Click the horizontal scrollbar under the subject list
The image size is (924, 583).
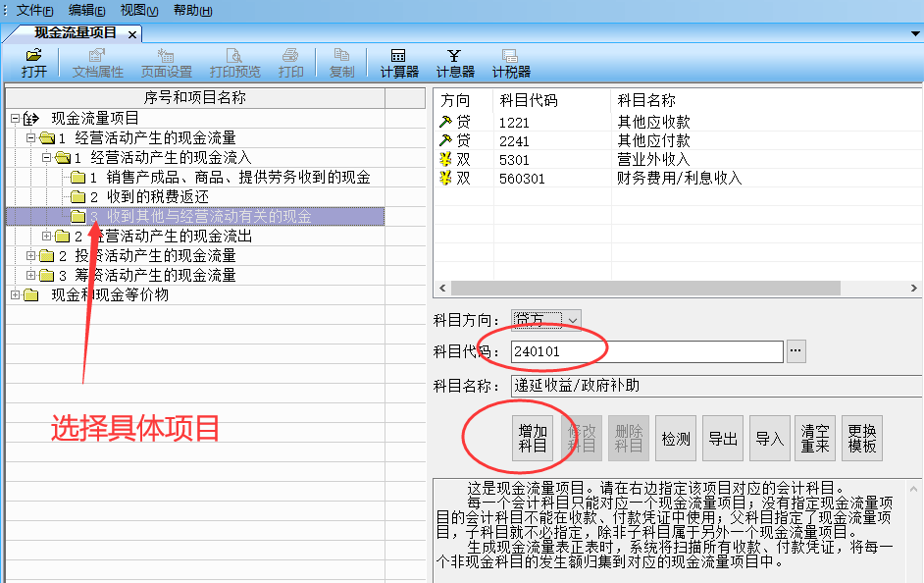click(x=638, y=289)
